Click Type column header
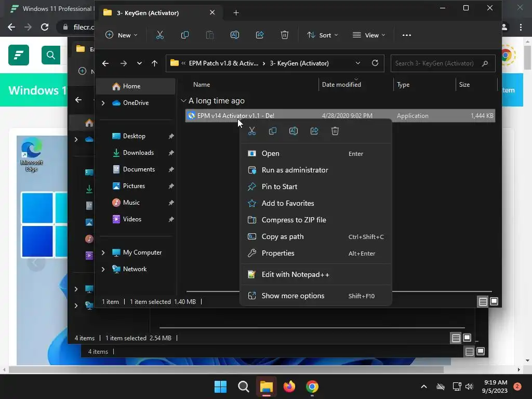The height and width of the screenshot is (399, 532). point(424,85)
